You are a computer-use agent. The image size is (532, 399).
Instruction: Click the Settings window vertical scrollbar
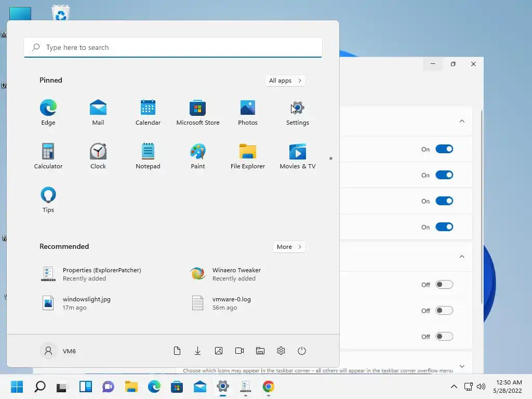click(x=482, y=207)
